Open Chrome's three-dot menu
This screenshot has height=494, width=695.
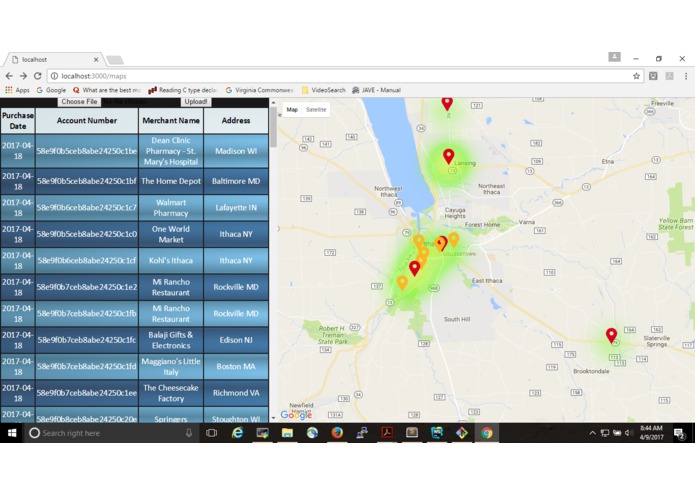tap(686, 76)
